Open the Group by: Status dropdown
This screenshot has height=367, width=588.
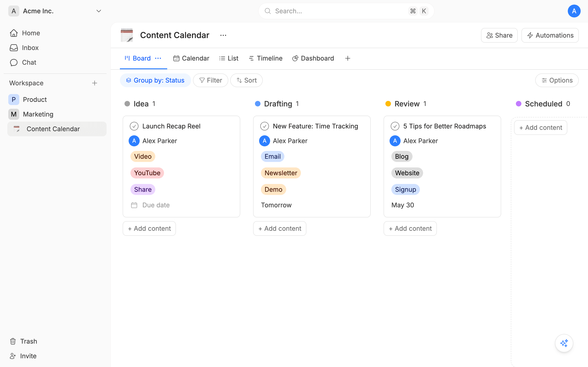pos(155,80)
